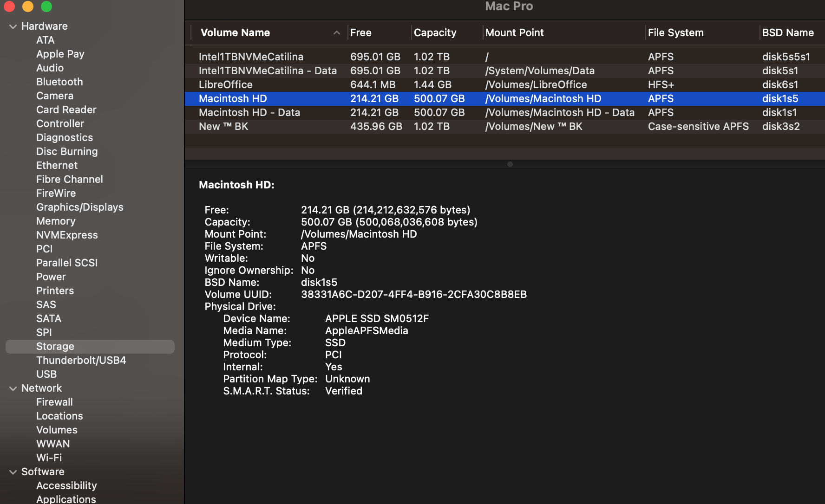
Task: Show SAS information
Action: [46, 305]
